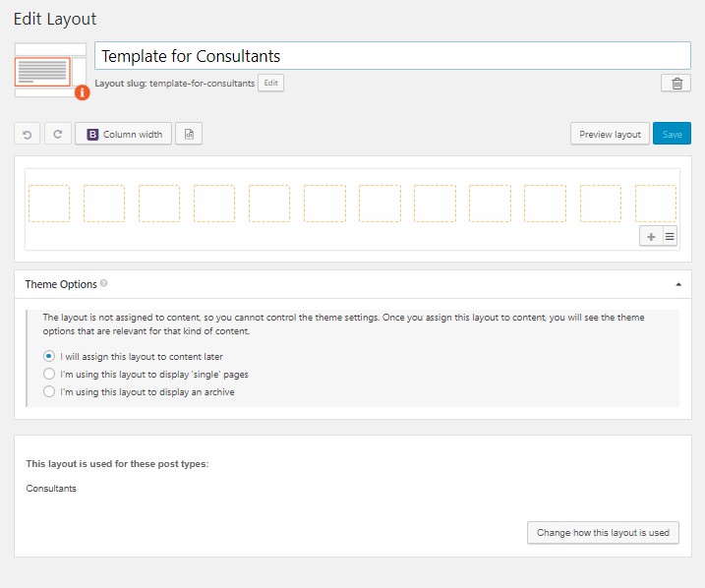The width and height of the screenshot is (705, 588).
Task: Open the row options hamburger icon
Action: point(670,236)
